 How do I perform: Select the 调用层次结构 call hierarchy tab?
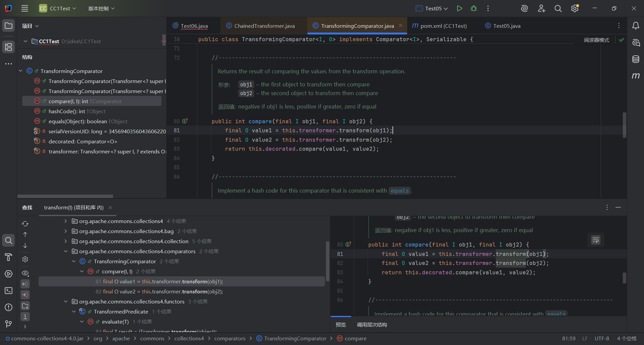click(372, 325)
